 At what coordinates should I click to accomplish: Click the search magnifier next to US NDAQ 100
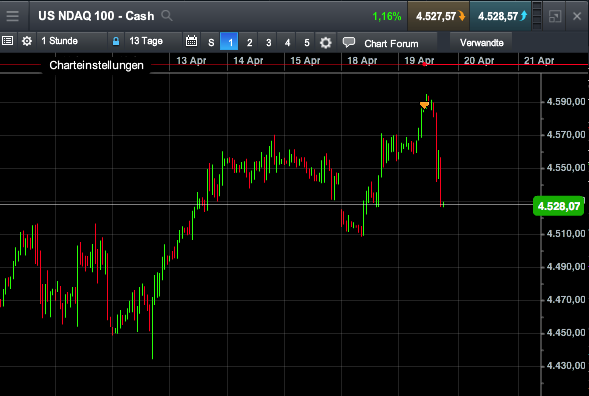click(167, 16)
